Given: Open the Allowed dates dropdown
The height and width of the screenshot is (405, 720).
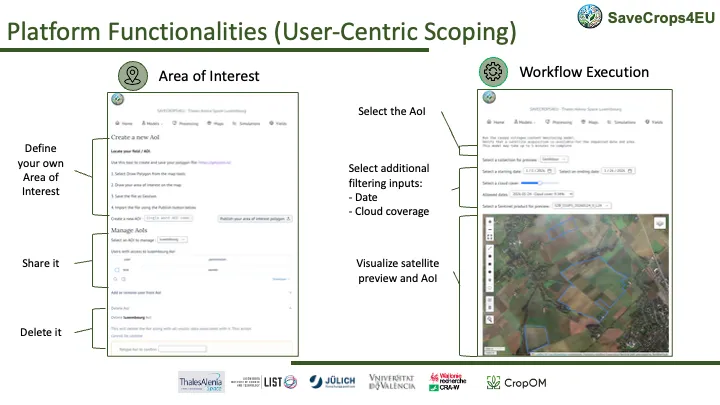Looking at the screenshot, I should pyautogui.click(x=542, y=194).
